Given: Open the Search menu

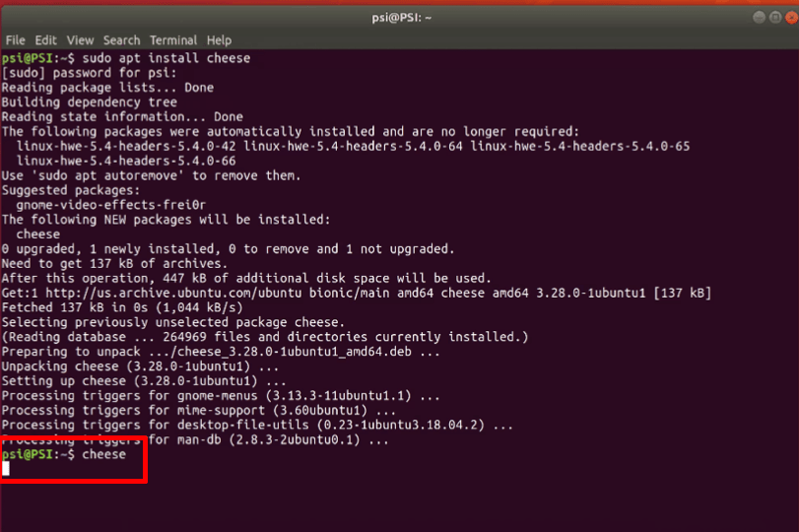Looking at the screenshot, I should coord(121,40).
